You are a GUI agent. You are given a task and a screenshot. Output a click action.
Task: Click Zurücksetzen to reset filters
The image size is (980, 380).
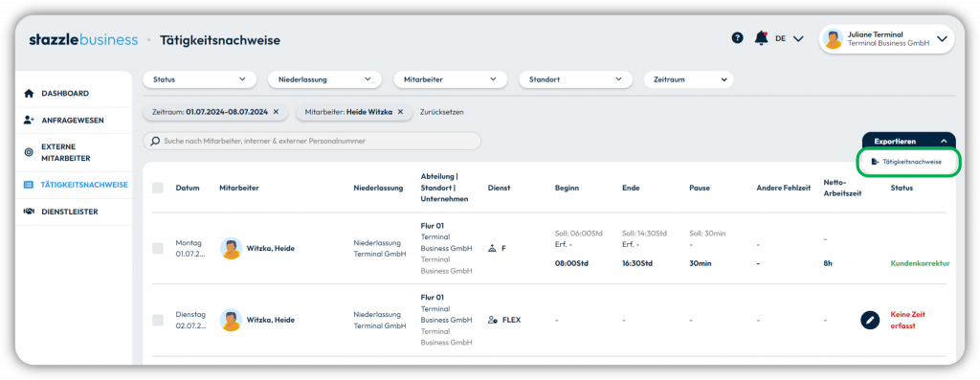pyautogui.click(x=442, y=112)
